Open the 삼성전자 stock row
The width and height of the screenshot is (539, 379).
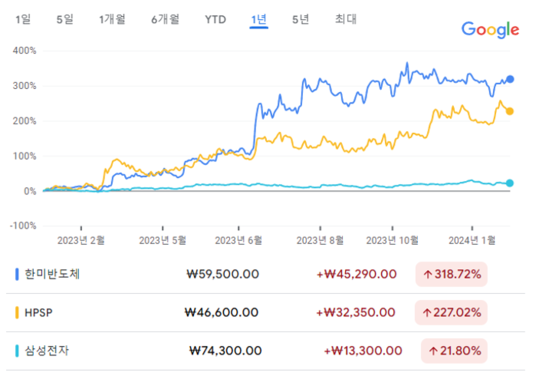[x=265, y=351]
